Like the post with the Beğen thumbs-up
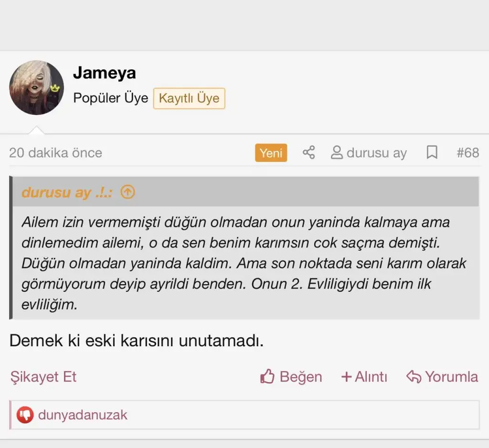489x448 pixels. click(291, 377)
